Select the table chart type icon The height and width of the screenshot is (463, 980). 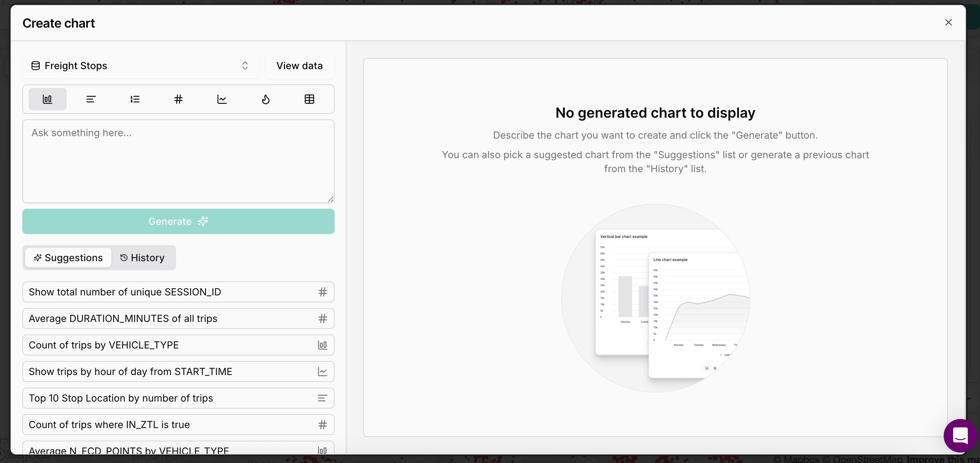point(310,99)
